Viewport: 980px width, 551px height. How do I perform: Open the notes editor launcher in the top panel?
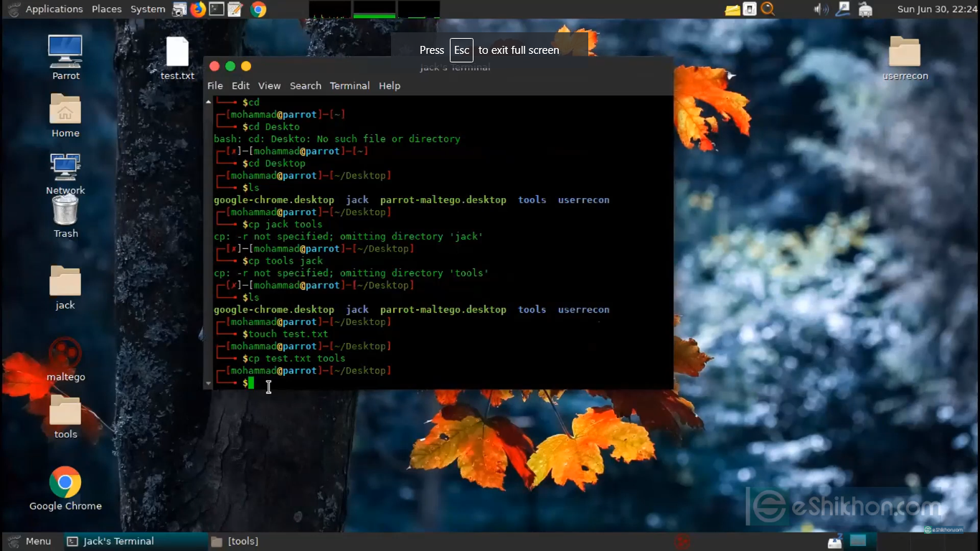click(235, 9)
